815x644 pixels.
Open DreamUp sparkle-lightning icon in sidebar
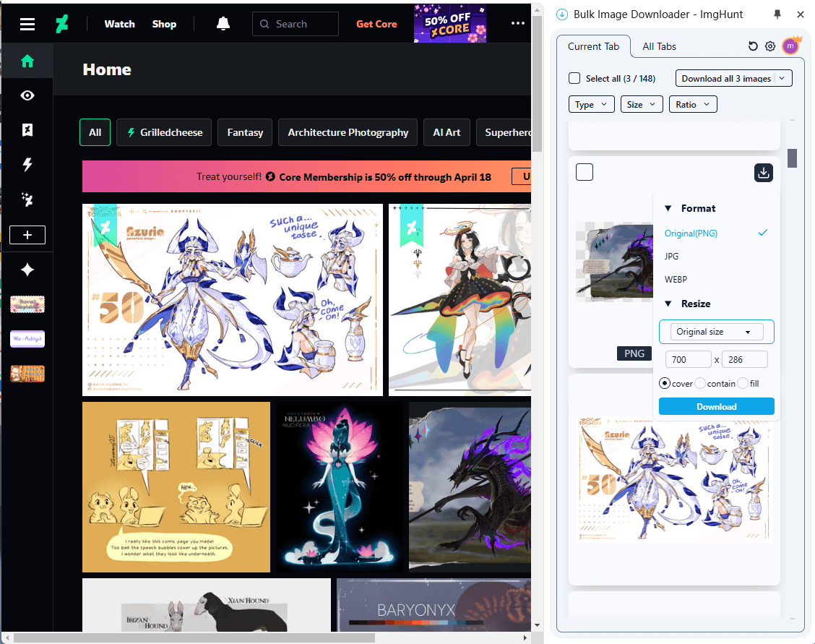(x=27, y=199)
